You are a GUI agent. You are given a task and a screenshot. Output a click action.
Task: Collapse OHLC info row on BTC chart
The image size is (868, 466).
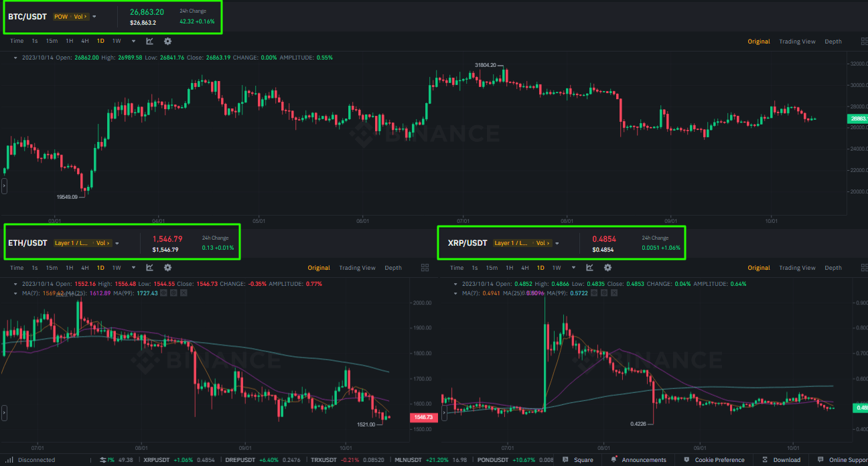pos(15,58)
